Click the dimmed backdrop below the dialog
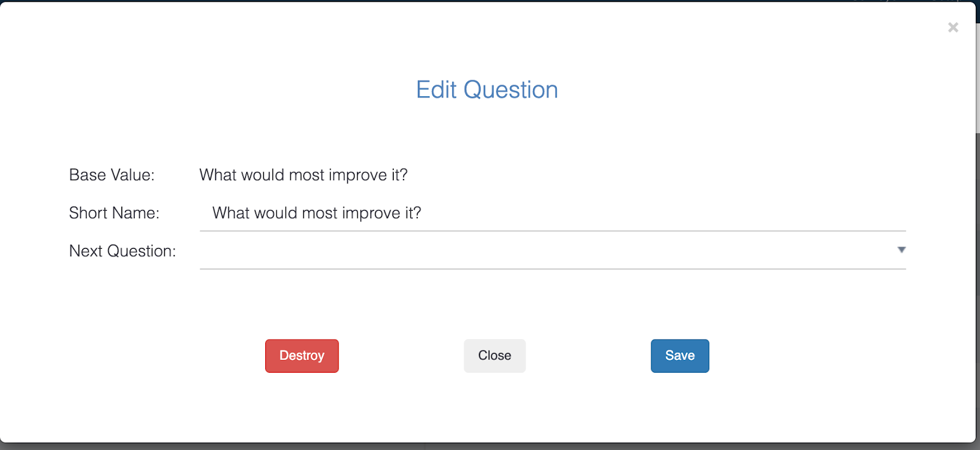The height and width of the screenshot is (450, 980). click(x=490, y=446)
